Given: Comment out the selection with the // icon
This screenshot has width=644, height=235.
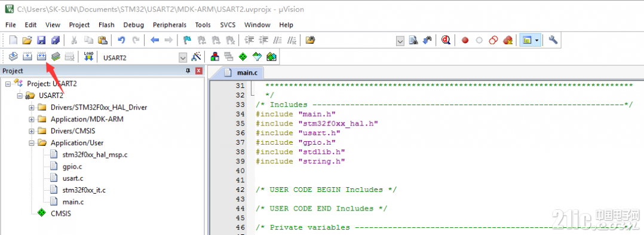Looking at the screenshot, I should pyautogui.click(x=278, y=40).
